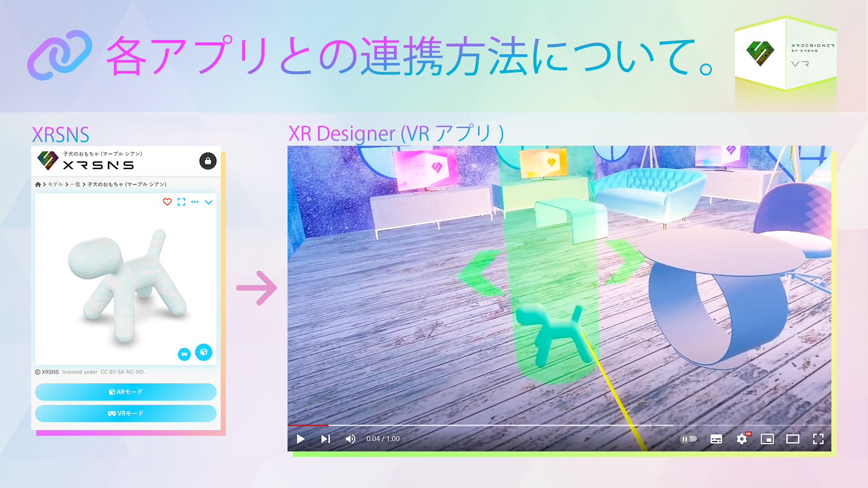Click the XRSNS logo in the panel header
Image resolution: width=868 pixels, height=488 pixels.
[x=86, y=160]
